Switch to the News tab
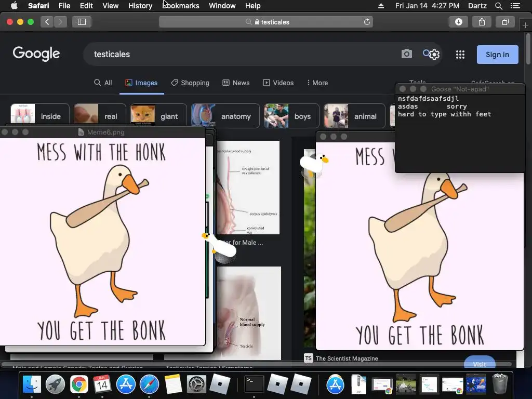Viewport: 532px width, 399px height. (x=236, y=83)
